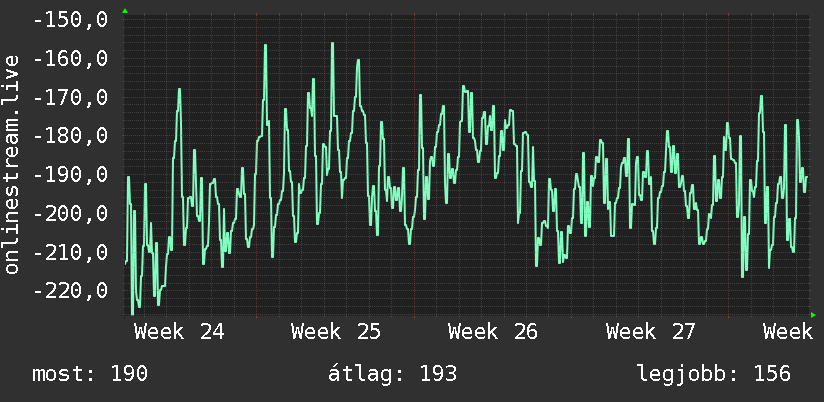Click the -180,0 y-axis value
824x402 pixels.
coord(70,136)
